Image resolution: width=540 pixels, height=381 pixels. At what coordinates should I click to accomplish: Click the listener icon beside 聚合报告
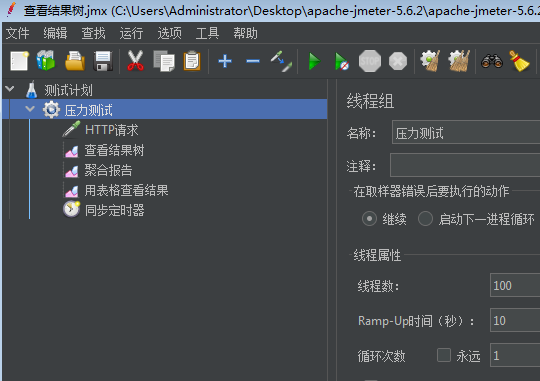[x=72, y=171]
